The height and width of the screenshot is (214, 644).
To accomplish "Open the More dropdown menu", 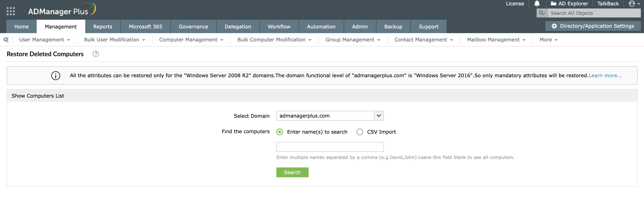I will [x=548, y=40].
